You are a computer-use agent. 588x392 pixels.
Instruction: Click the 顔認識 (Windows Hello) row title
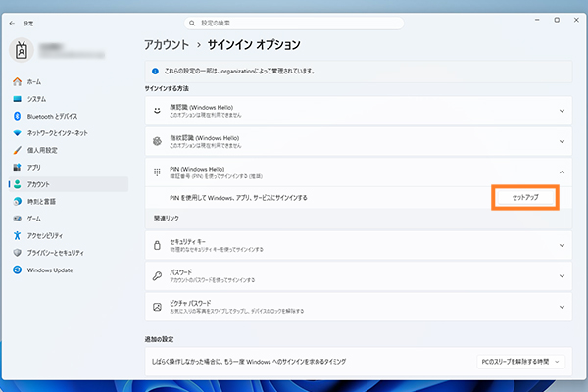(201, 107)
